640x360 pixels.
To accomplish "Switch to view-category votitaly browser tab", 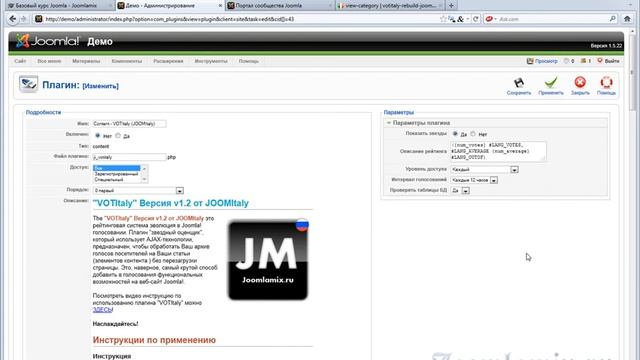I will pyautogui.click(x=390, y=6).
